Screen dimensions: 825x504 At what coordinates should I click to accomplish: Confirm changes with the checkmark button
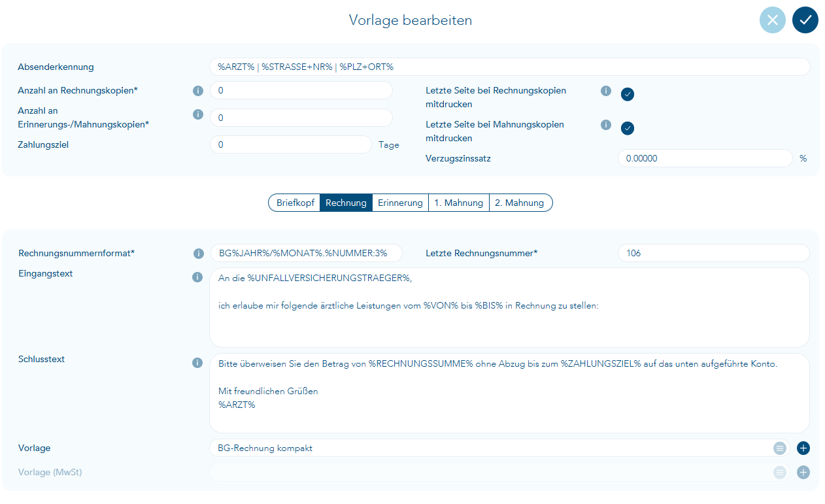[x=805, y=20]
